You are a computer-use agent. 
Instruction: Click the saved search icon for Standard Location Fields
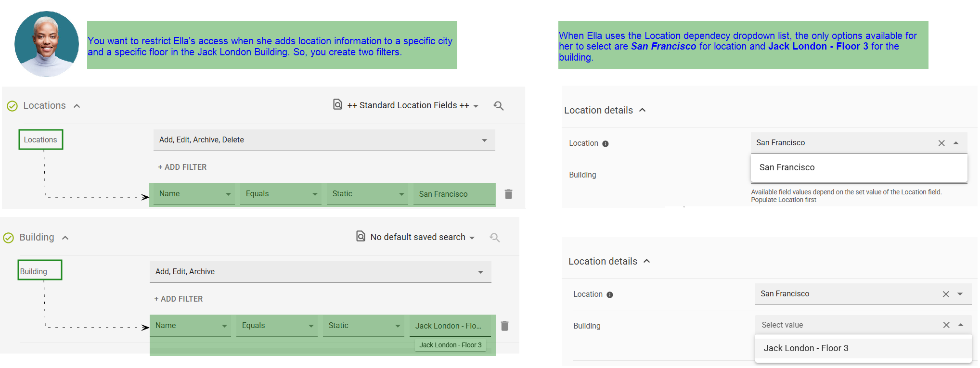pos(338,104)
